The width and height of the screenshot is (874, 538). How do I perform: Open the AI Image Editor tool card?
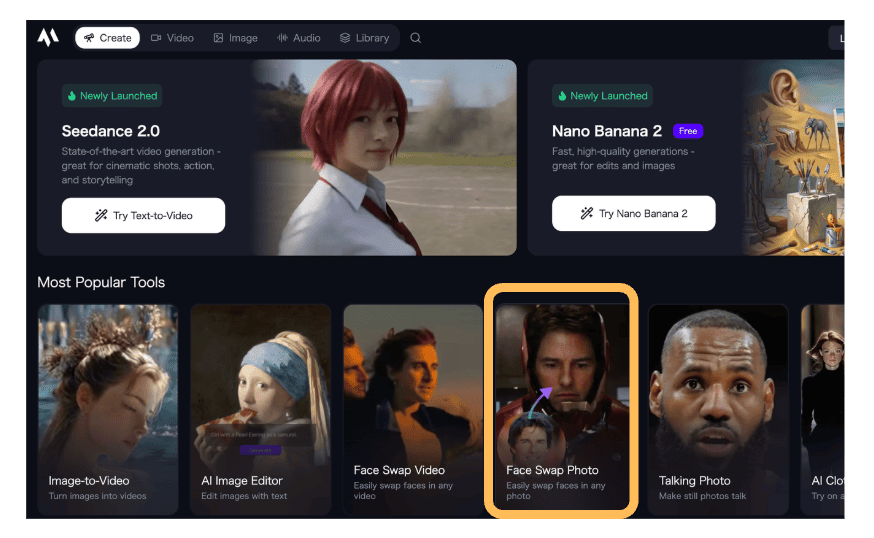click(260, 409)
